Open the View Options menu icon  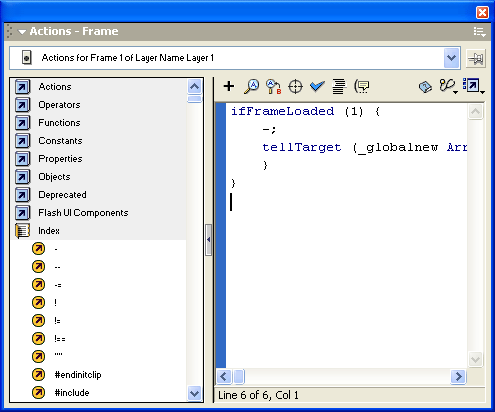[x=473, y=86]
